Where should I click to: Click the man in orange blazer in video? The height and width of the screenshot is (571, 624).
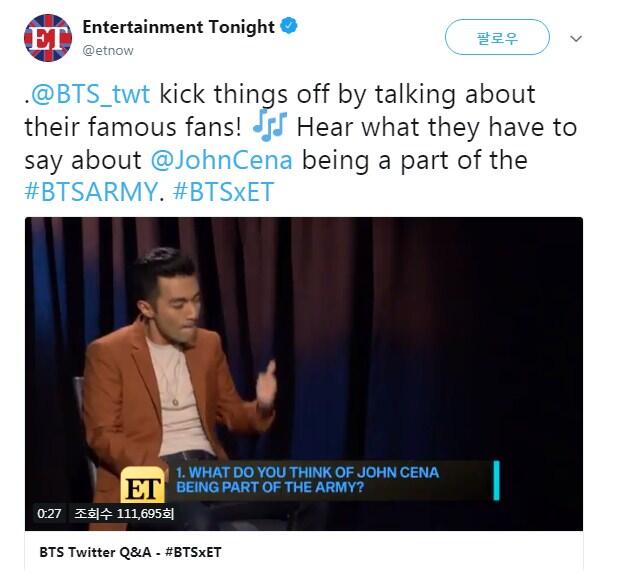tap(175, 378)
